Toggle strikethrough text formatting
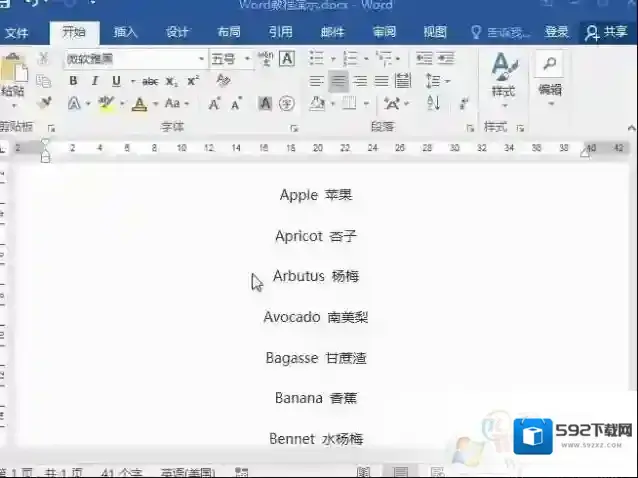This screenshot has width=638, height=478. click(150, 81)
